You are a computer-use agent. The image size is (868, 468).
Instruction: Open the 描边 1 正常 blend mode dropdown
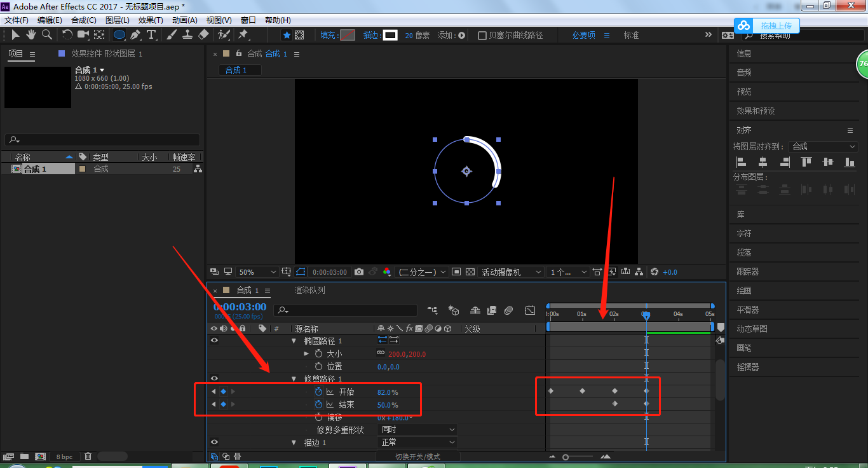(x=417, y=442)
